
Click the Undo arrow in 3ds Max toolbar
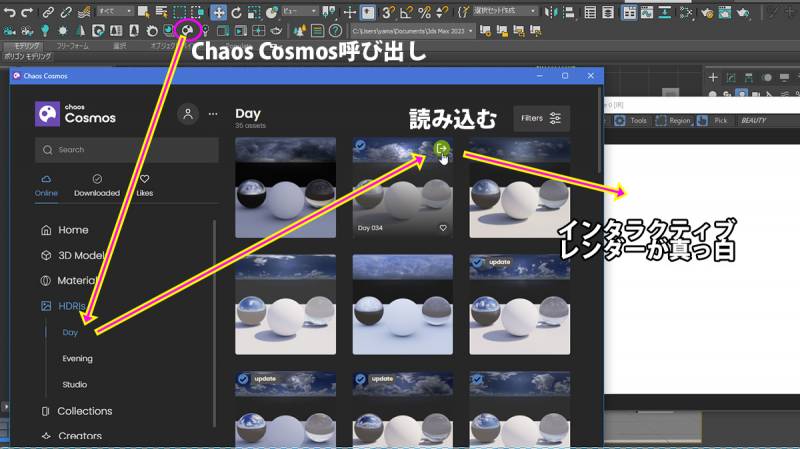(10, 12)
